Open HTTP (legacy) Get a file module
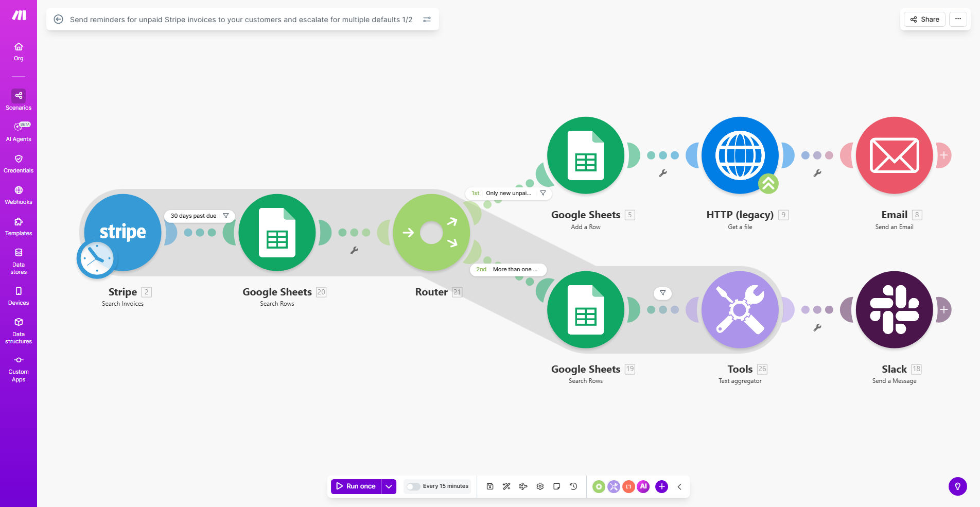The height and width of the screenshot is (507, 980). click(x=740, y=155)
